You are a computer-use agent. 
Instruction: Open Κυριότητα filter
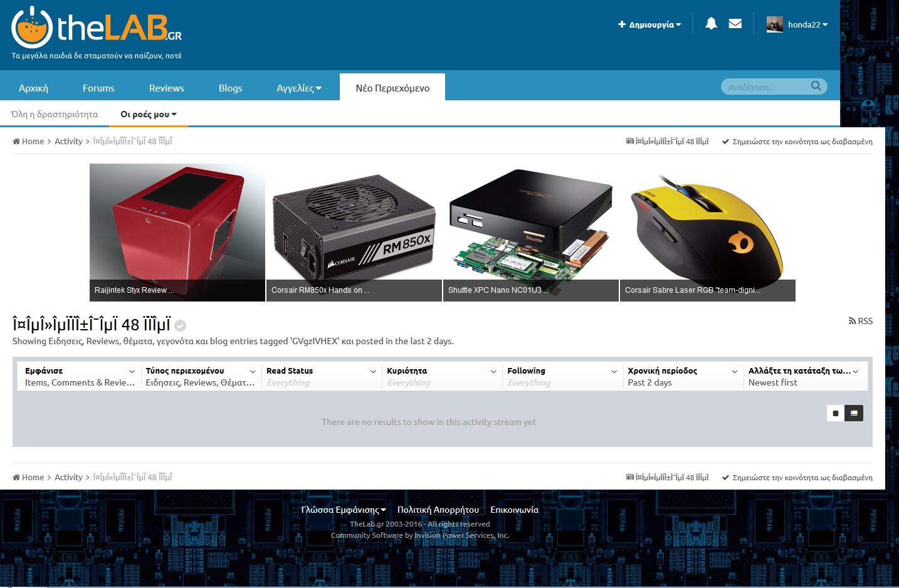click(441, 376)
